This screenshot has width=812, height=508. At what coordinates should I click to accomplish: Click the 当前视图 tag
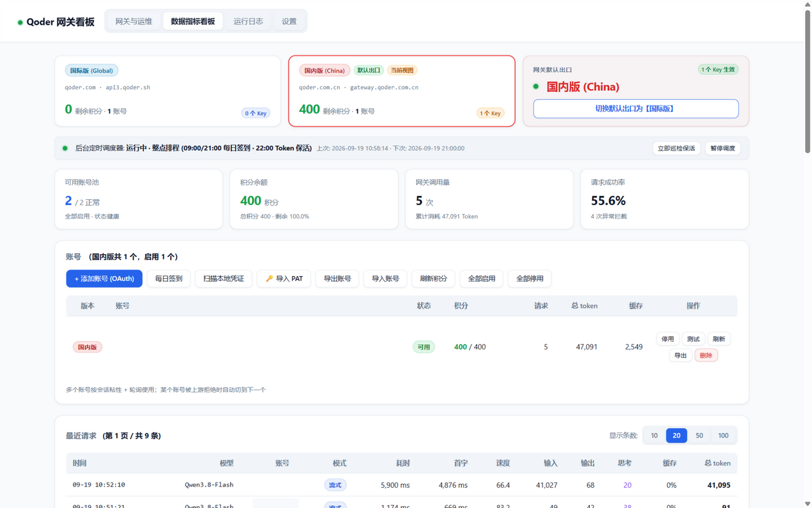(x=402, y=71)
